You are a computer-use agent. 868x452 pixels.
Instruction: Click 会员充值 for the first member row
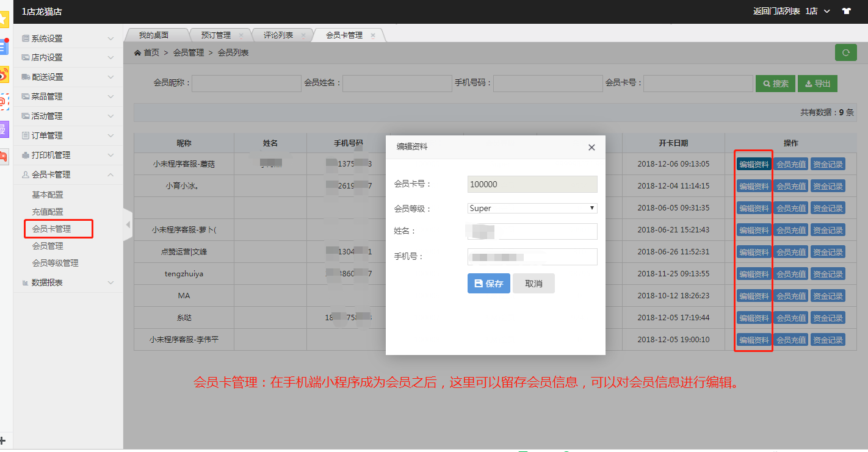click(791, 164)
